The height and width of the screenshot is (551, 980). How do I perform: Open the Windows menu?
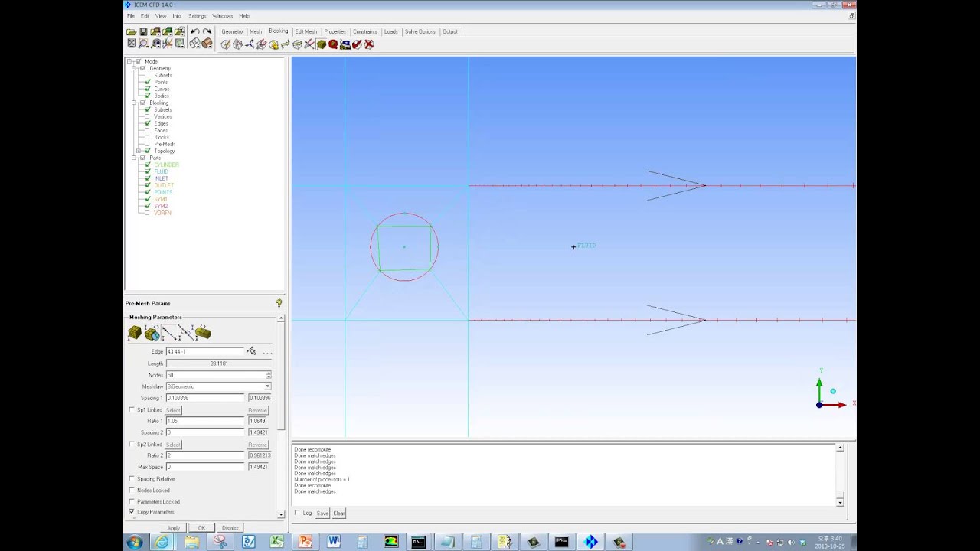[223, 16]
